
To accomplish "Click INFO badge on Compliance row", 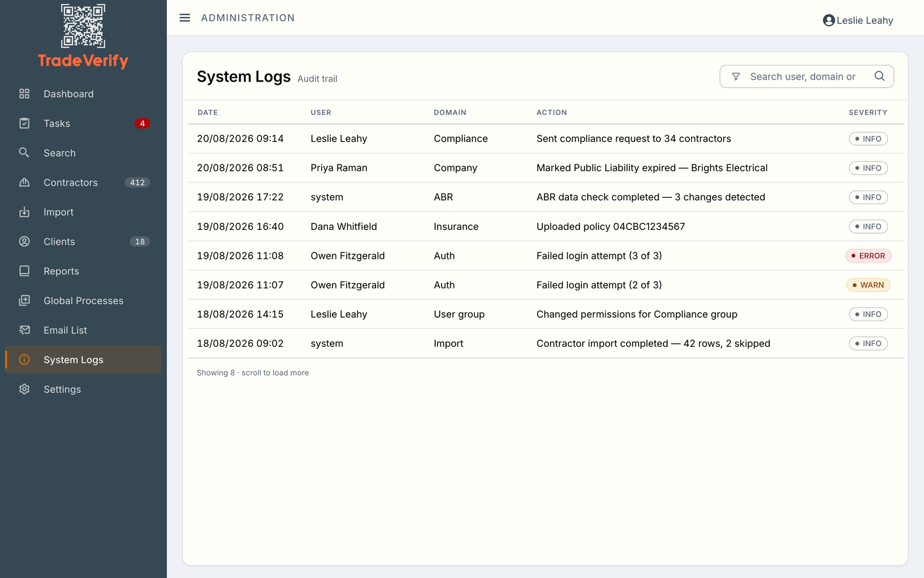I will (868, 139).
